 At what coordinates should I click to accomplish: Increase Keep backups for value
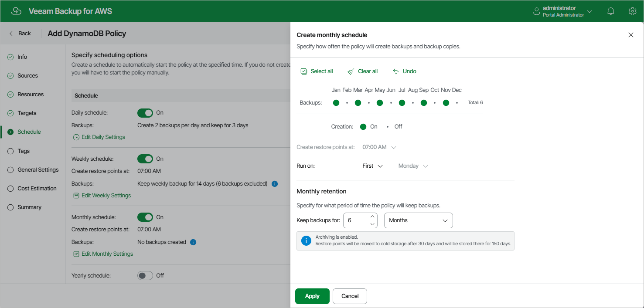[372, 217]
